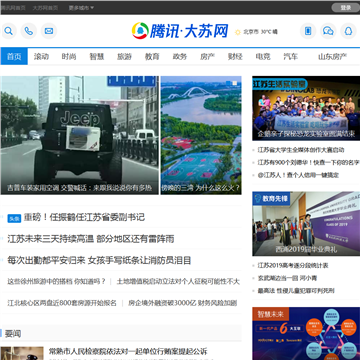Click the search magnifier icon

(x=9, y=31)
